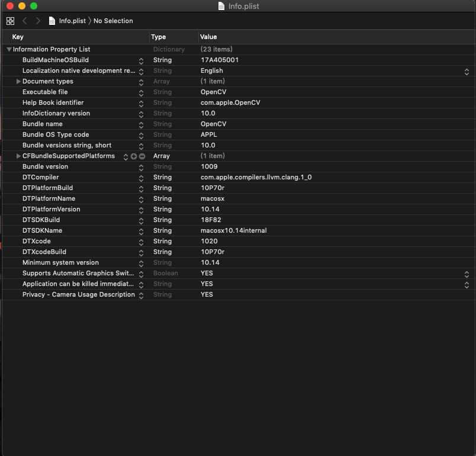The image size is (476, 456).
Task: Click the Type column header
Action: pyautogui.click(x=158, y=37)
